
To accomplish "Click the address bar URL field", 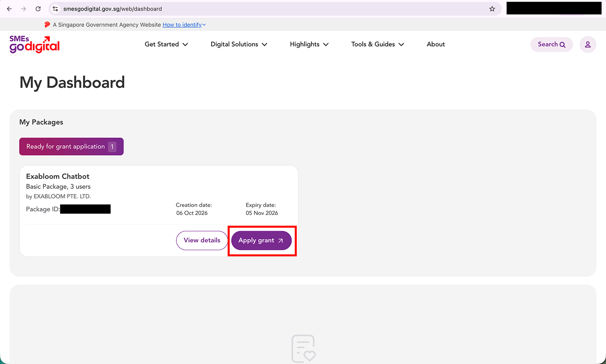I will (275, 9).
